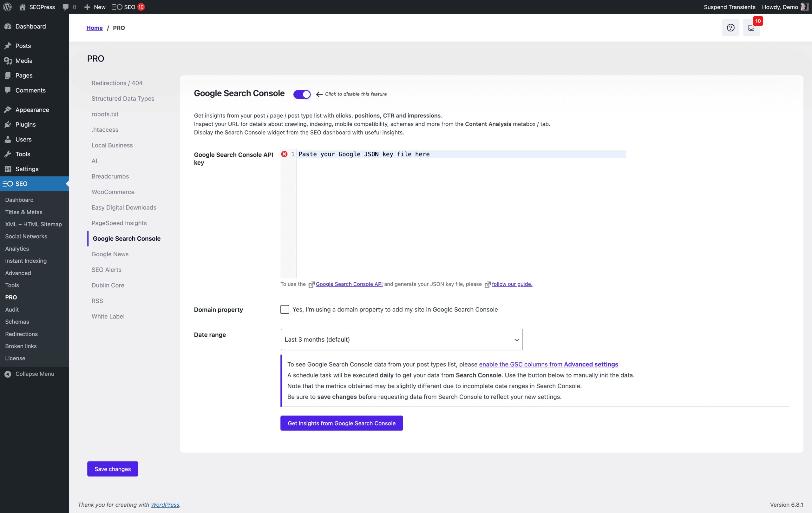This screenshot has width=812, height=513.
Task: Click the red error icon in code editor
Action: point(284,154)
